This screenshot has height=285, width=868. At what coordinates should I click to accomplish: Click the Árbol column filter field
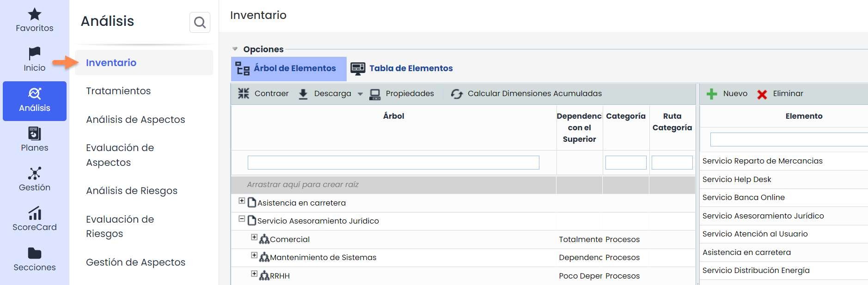click(x=393, y=163)
